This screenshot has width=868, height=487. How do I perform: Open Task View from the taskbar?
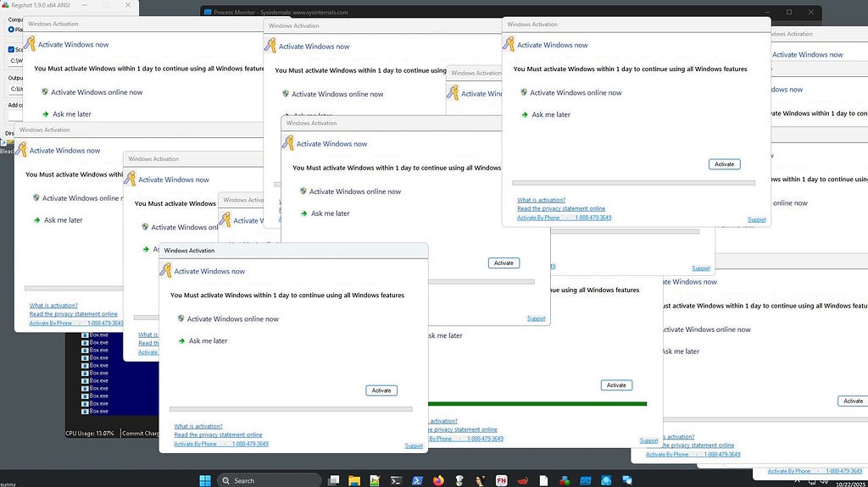(333, 480)
